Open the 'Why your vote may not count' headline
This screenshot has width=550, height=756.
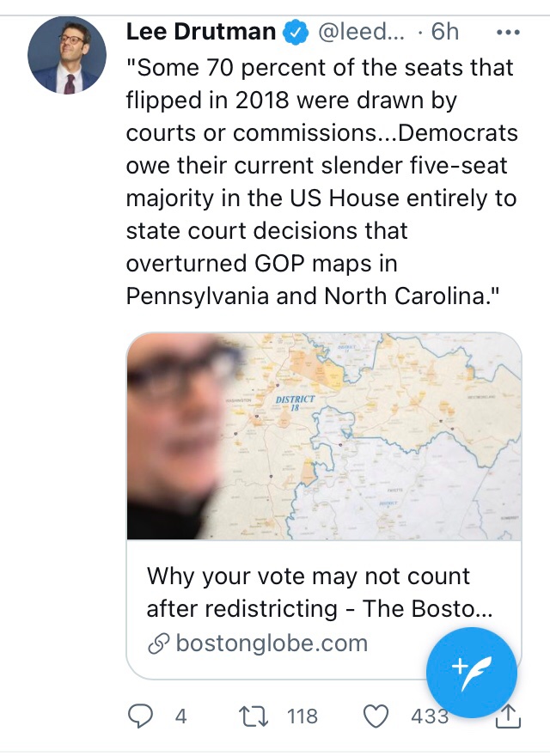click(320, 592)
